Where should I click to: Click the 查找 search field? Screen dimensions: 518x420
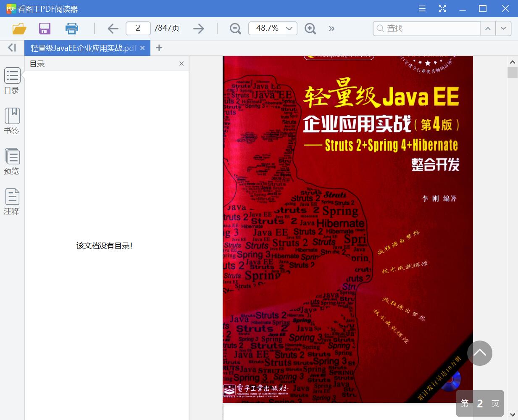[426, 28]
